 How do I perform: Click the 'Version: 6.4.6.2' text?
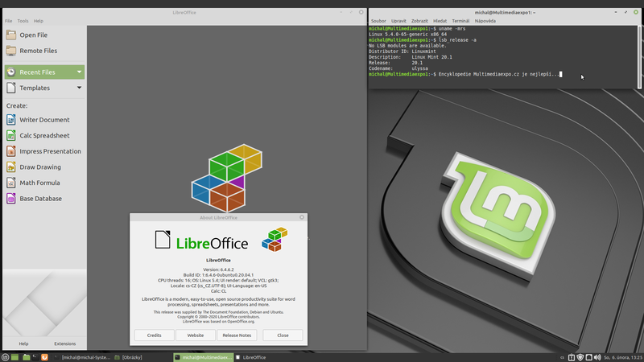tap(218, 269)
